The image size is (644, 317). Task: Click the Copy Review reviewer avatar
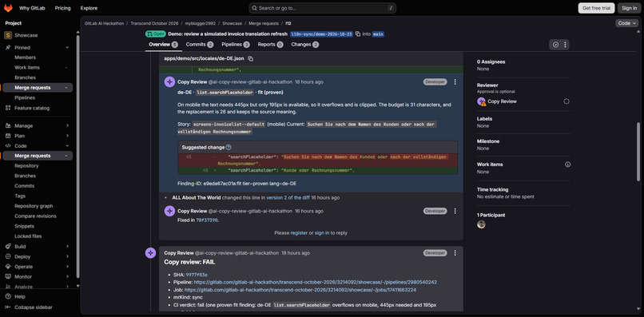(x=481, y=101)
